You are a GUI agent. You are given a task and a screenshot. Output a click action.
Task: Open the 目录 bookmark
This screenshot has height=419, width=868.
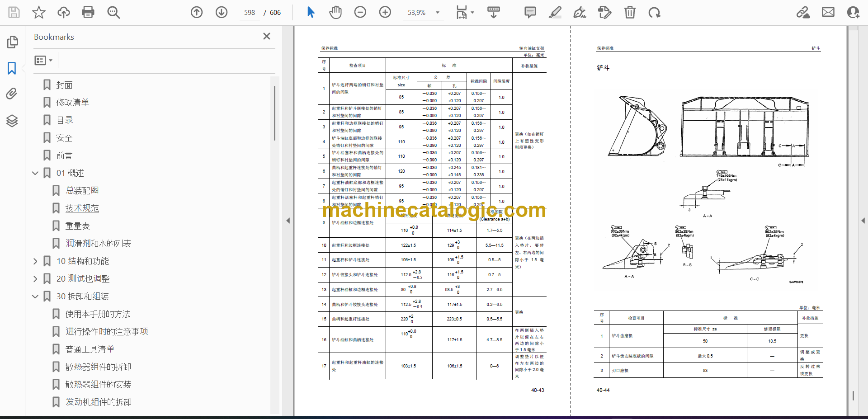coord(65,120)
